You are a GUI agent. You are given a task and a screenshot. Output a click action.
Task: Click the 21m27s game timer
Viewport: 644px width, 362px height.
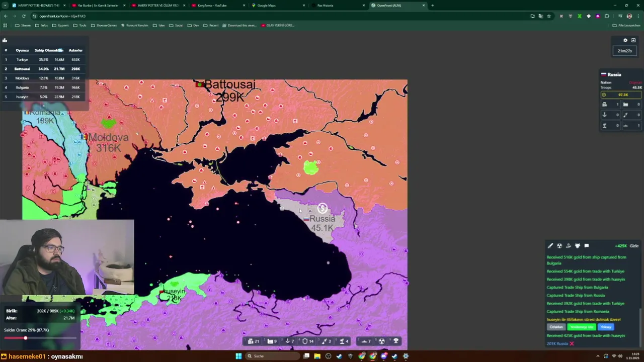pyautogui.click(x=624, y=51)
